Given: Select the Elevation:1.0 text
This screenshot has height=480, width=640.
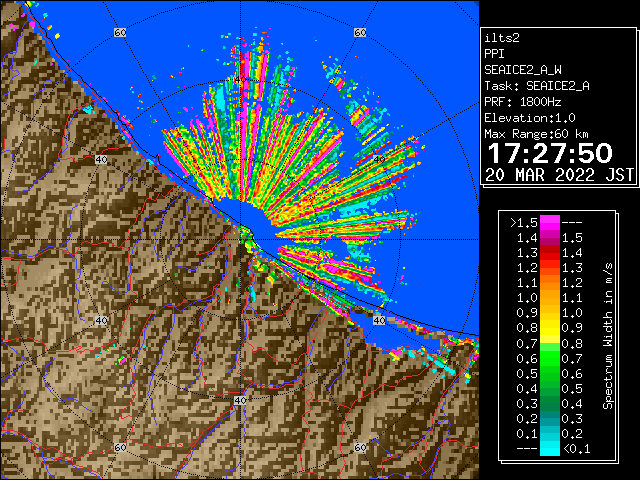Looking at the screenshot, I should pos(530,118).
